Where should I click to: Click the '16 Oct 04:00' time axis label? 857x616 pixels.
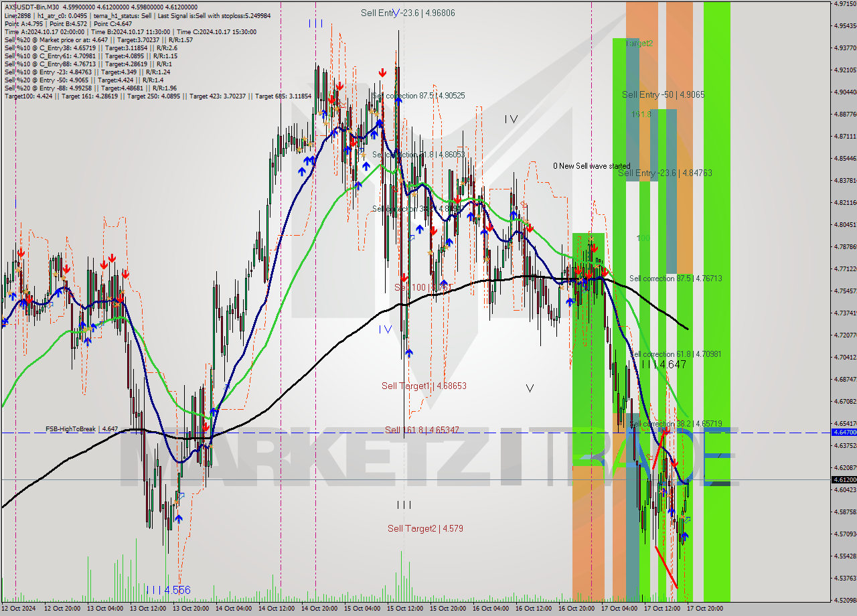pos(491,609)
